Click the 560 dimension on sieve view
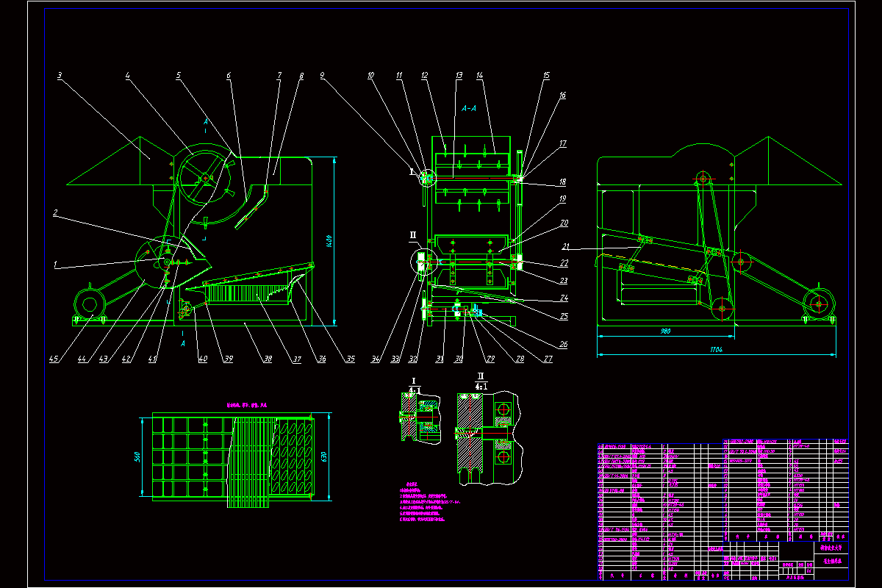Viewport: 882px width, 588px height. (x=137, y=457)
